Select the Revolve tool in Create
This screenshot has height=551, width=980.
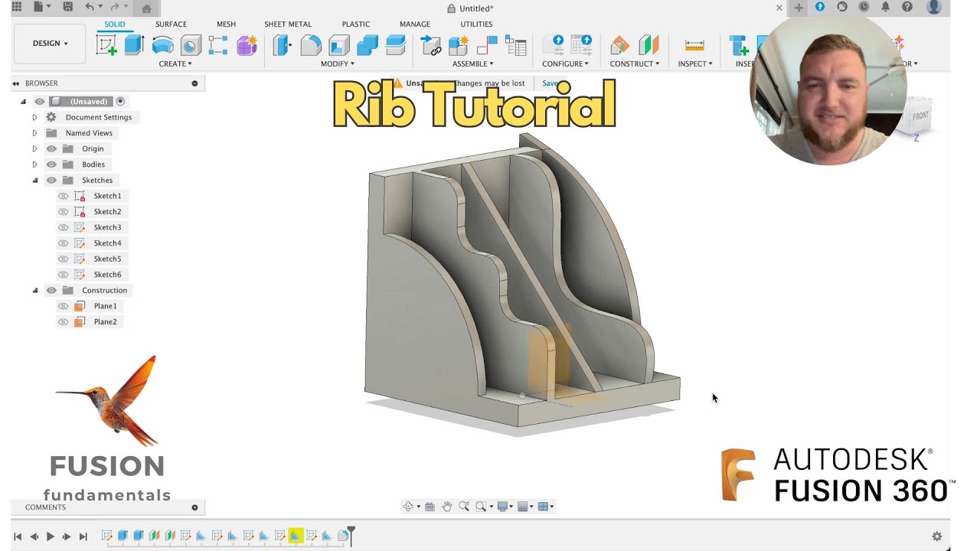pyautogui.click(x=162, y=45)
